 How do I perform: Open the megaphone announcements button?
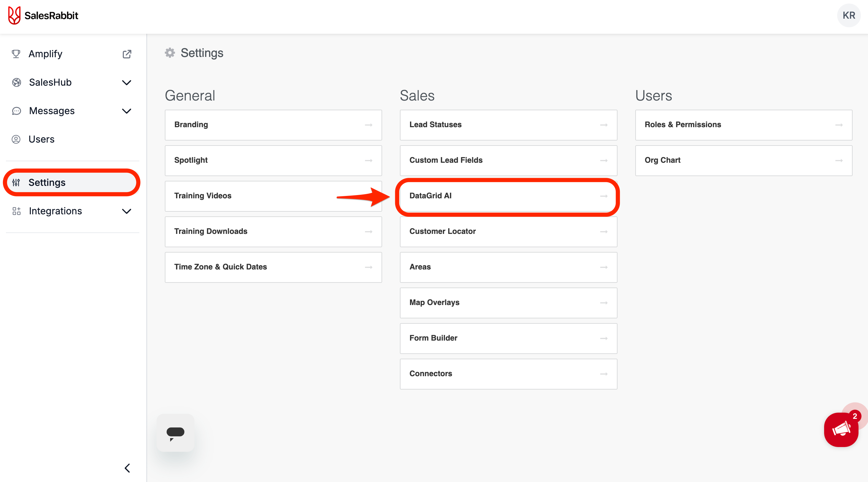(841, 430)
